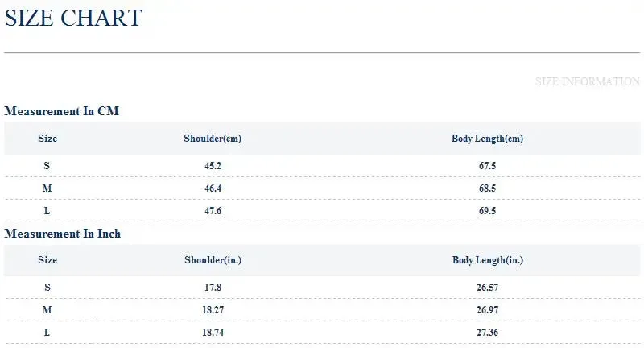
Task: Click the Size header in the Inch table
Action: pyautogui.click(x=47, y=260)
